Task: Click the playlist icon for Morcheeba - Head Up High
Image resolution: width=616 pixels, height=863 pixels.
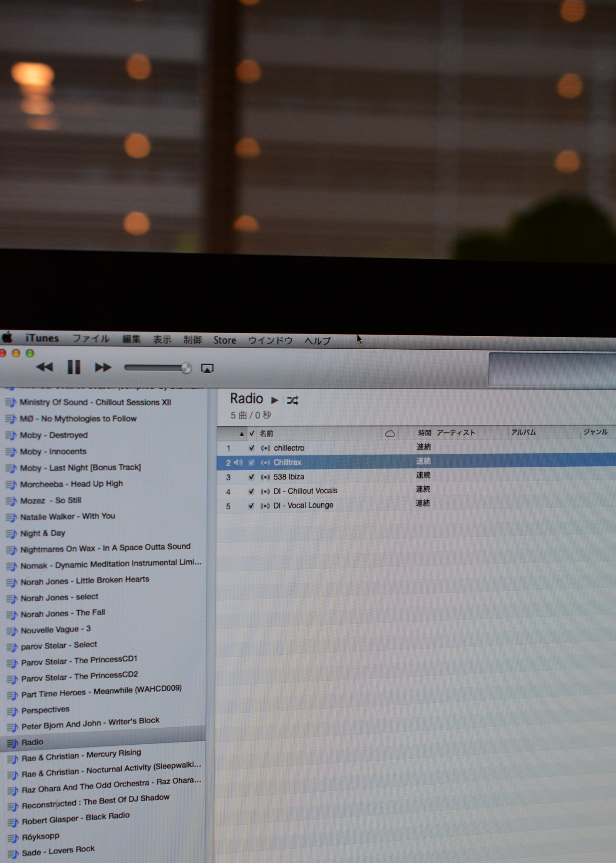Action: tap(11, 485)
